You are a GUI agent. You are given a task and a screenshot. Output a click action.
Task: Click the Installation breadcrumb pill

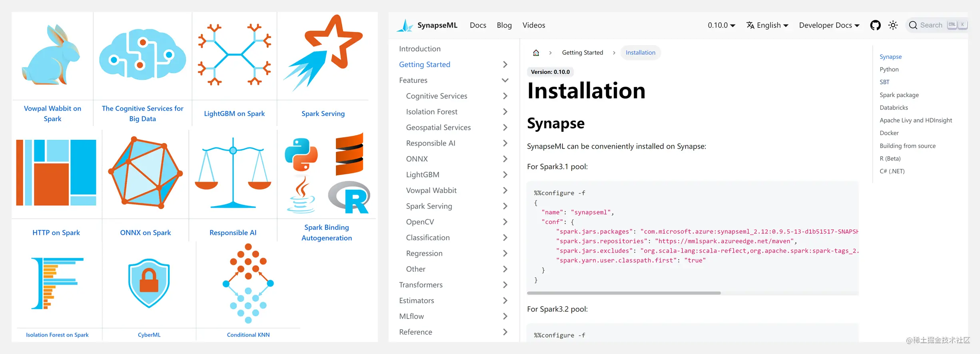[x=640, y=53]
